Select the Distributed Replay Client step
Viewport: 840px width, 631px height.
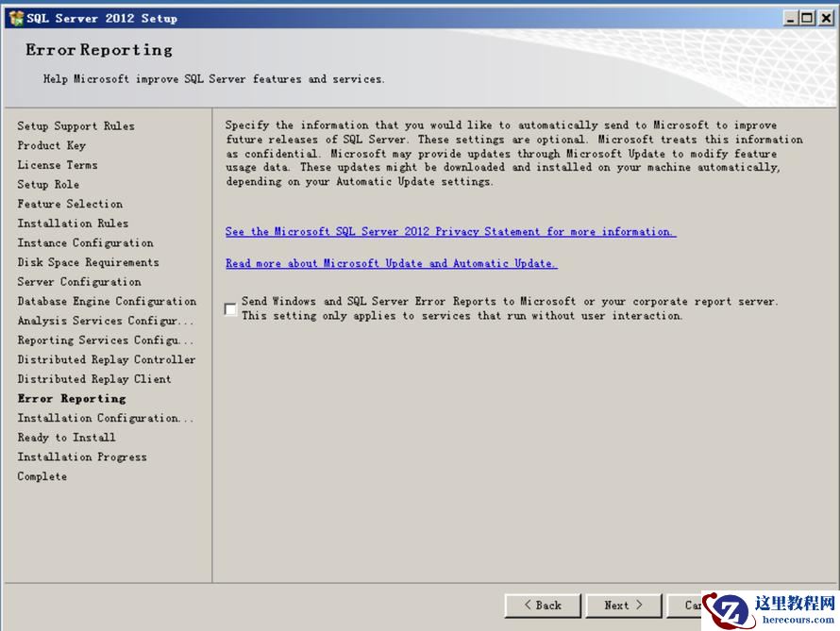coord(94,379)
